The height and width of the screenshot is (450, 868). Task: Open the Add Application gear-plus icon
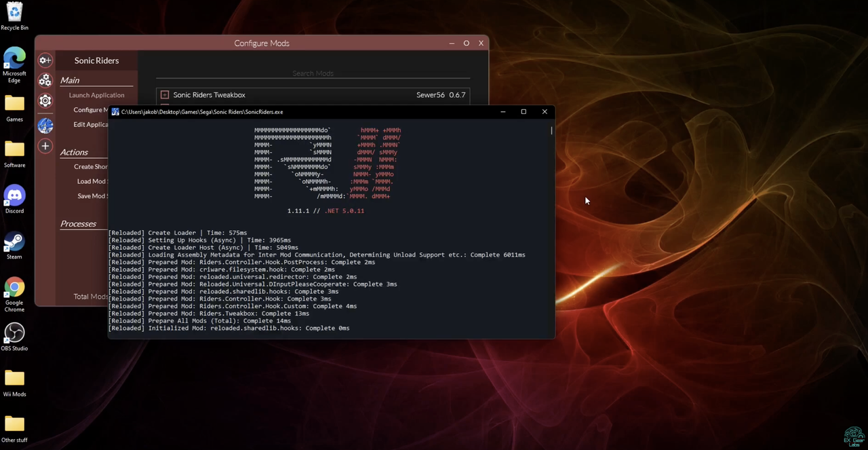pyautogui.click(x=45, y=60)
